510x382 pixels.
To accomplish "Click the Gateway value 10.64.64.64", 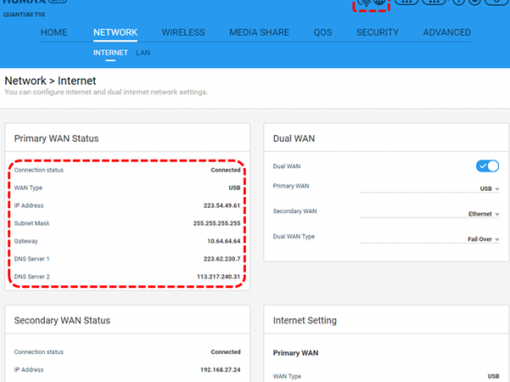I will tap(224, 241).
